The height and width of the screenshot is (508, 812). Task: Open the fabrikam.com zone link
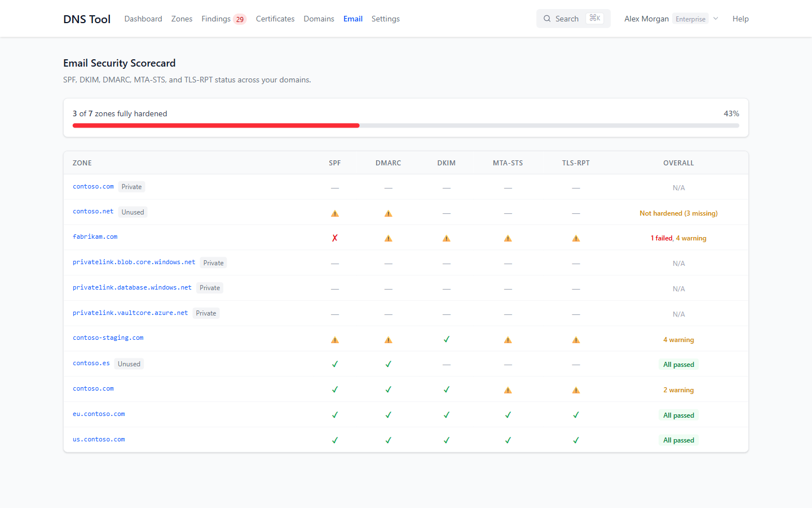95,237
